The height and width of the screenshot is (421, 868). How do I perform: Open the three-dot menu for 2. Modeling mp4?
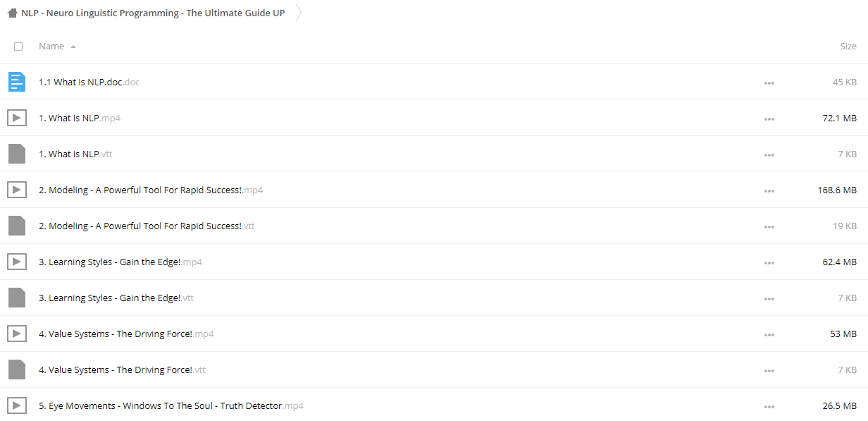[769, 190]
